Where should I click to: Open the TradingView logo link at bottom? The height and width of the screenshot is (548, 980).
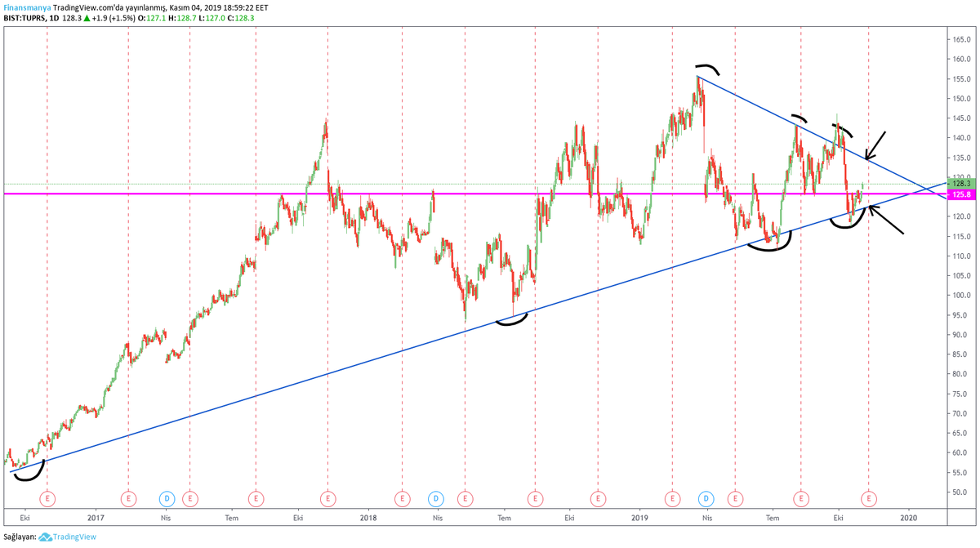tap(69, 537)
